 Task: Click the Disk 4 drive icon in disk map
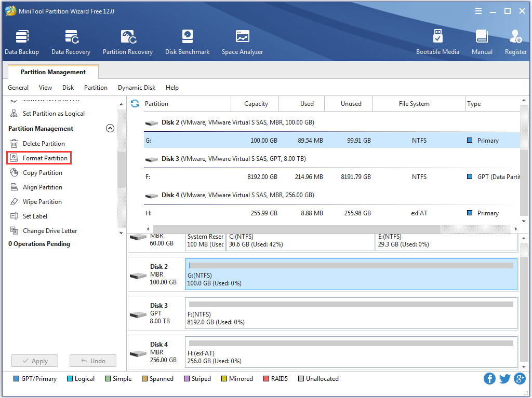pyautogui.click(x=138, y=353)
